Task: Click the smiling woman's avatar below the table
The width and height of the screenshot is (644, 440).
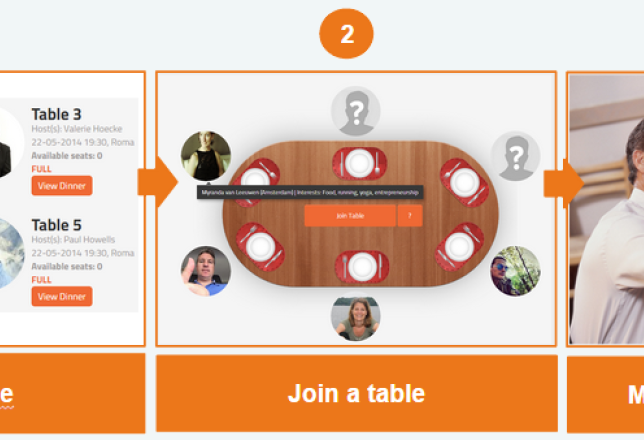Action: click(x=356, y=317)
